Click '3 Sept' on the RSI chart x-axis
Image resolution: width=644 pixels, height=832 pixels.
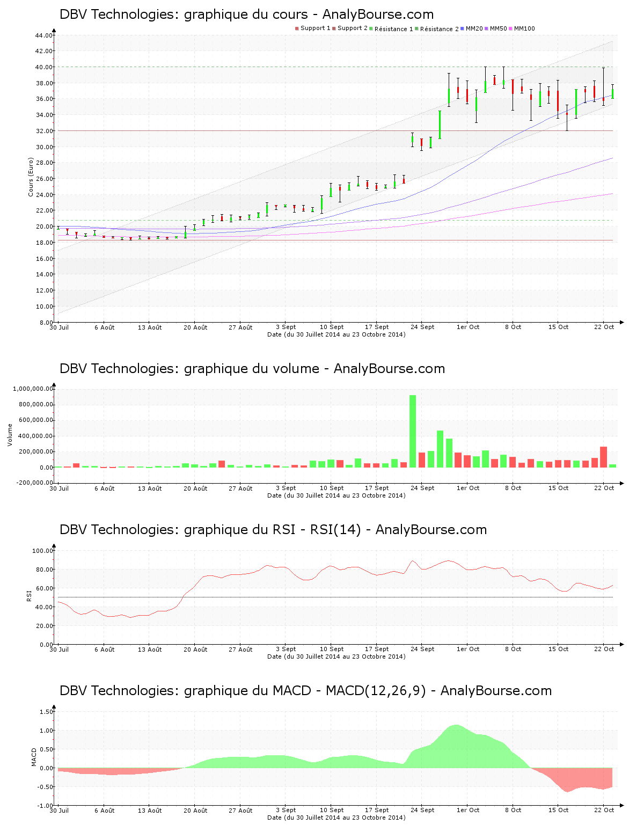[286, 649]
